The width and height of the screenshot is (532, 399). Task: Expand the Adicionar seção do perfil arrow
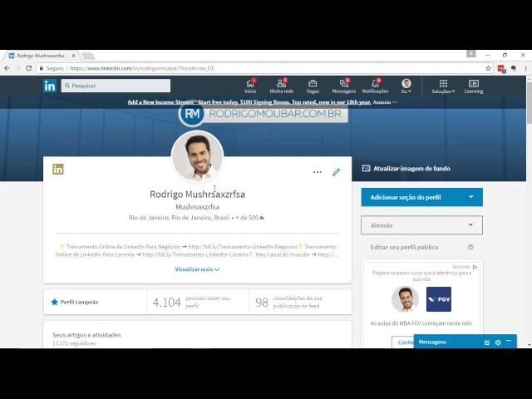[x=471, y=197]
